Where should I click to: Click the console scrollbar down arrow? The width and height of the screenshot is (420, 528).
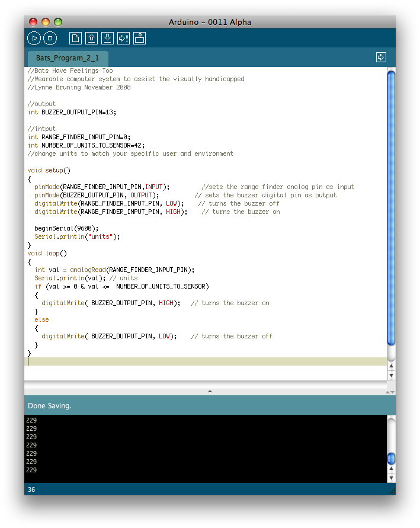[x=391, y=478]
